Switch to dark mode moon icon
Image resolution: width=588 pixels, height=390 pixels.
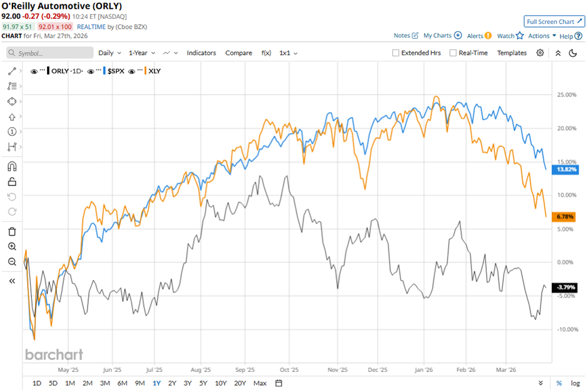coord(572,53)
